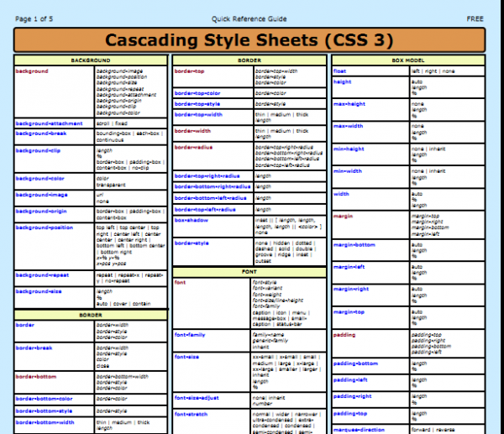Screen dimensions: 504x434
Task: Click the 'scroll | fixed' value cell
Action: tap(131, 123)
